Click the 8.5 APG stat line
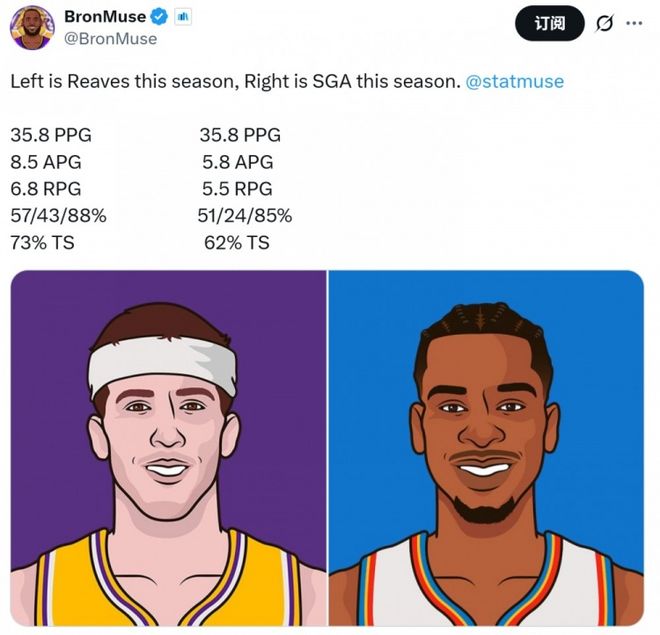 tap(47, 162)
